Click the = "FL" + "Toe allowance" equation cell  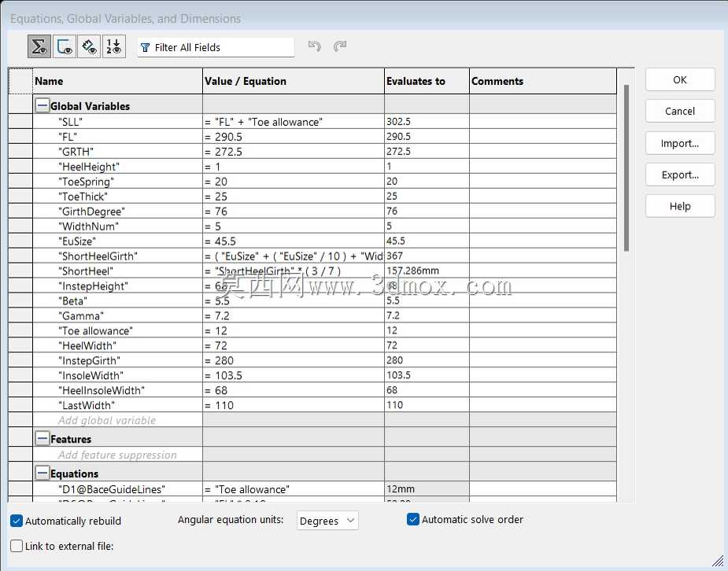point(294,122)
